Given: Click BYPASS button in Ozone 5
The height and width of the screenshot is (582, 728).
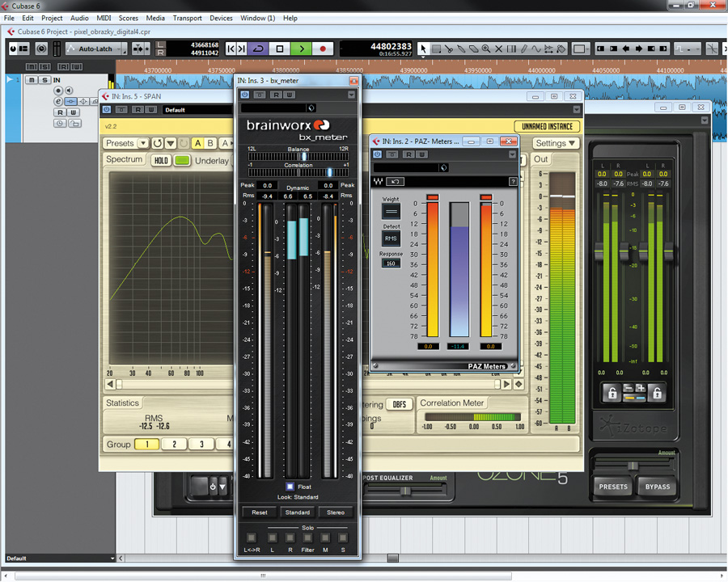Looking at the screenshot, I should pos(658,487).
